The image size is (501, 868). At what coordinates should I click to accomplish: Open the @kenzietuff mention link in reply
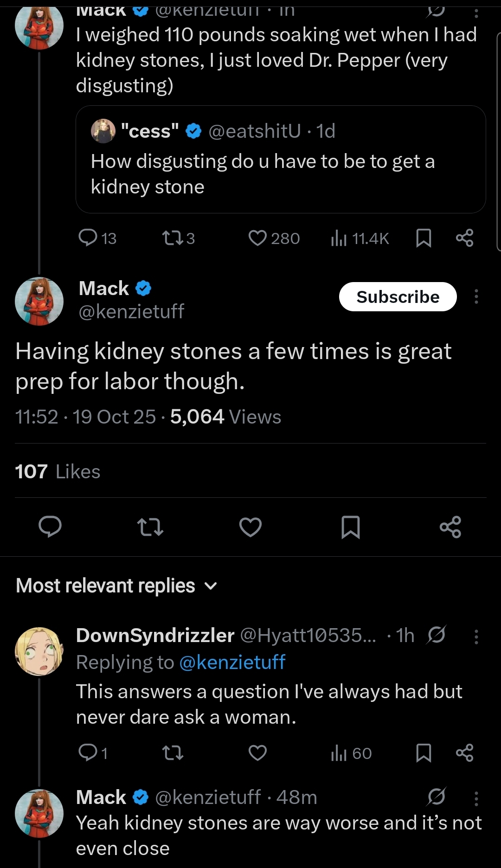point(232,662)
